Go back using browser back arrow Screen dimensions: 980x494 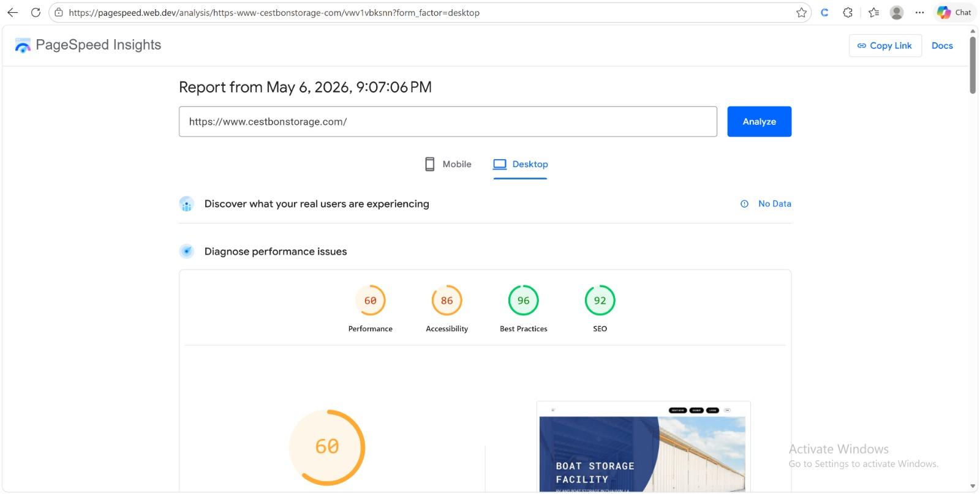(x=12, y=12)
